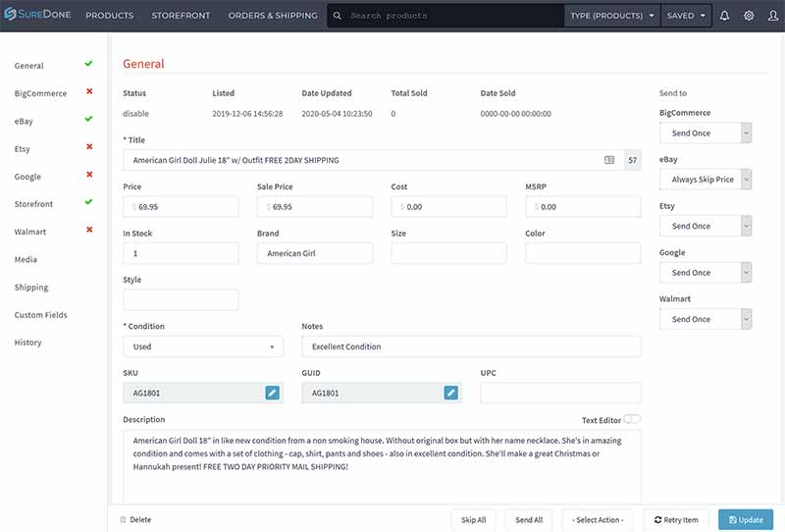Click into the Notes field
785x532 pixels.
point(471,346)
